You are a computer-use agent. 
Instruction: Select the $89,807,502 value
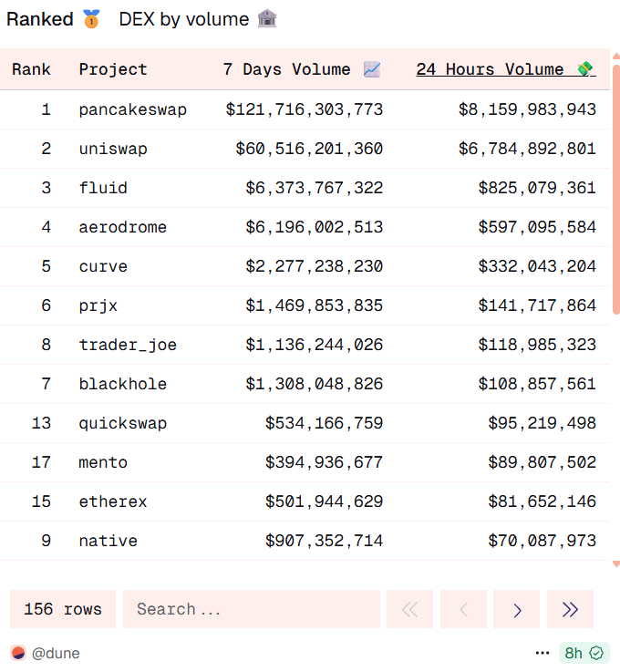542,462
